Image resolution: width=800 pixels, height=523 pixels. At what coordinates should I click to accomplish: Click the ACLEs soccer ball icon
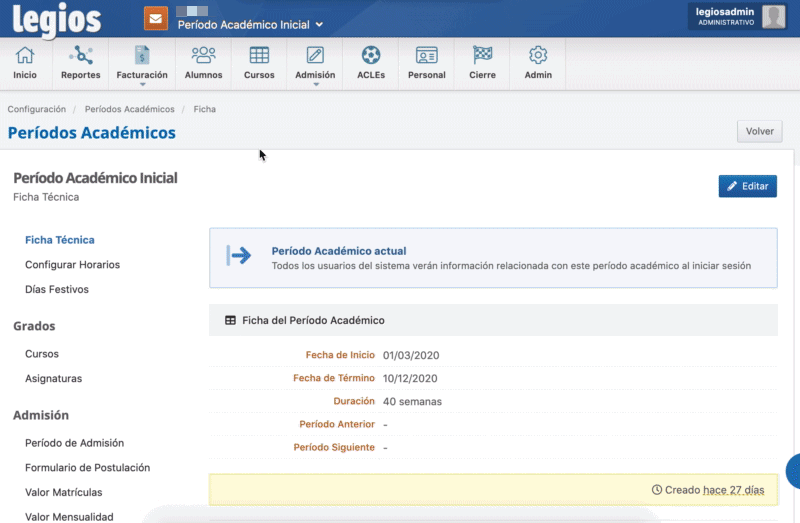click(371, 56)
